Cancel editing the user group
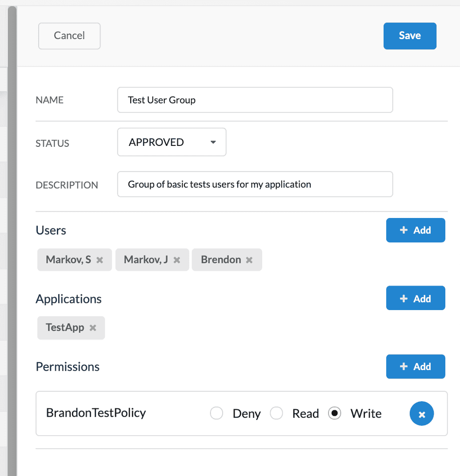Viewport: 460px width, 476px height. [x=69, y=36]
